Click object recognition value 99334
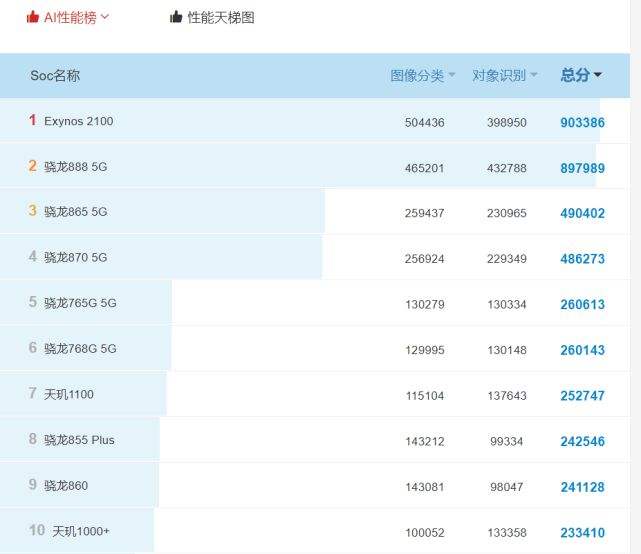Image resolution: width=641 pixels, height=554 pixels. coord(507,441)
